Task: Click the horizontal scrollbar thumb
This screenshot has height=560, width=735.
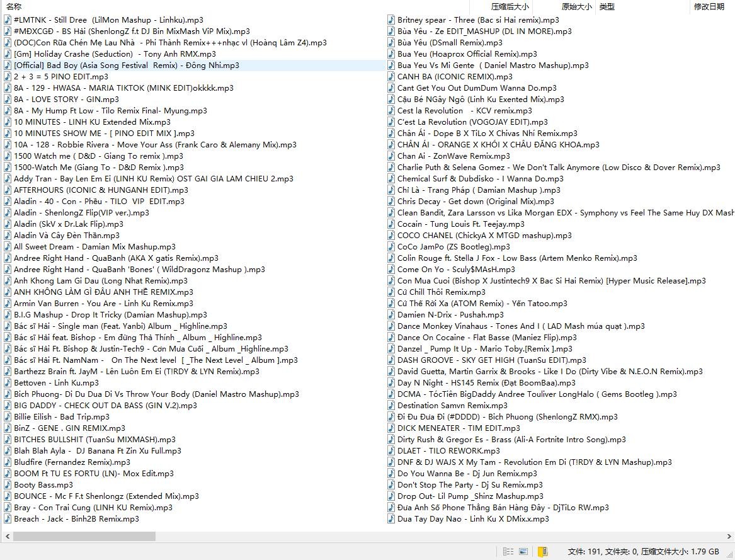Action: (84, 537)
